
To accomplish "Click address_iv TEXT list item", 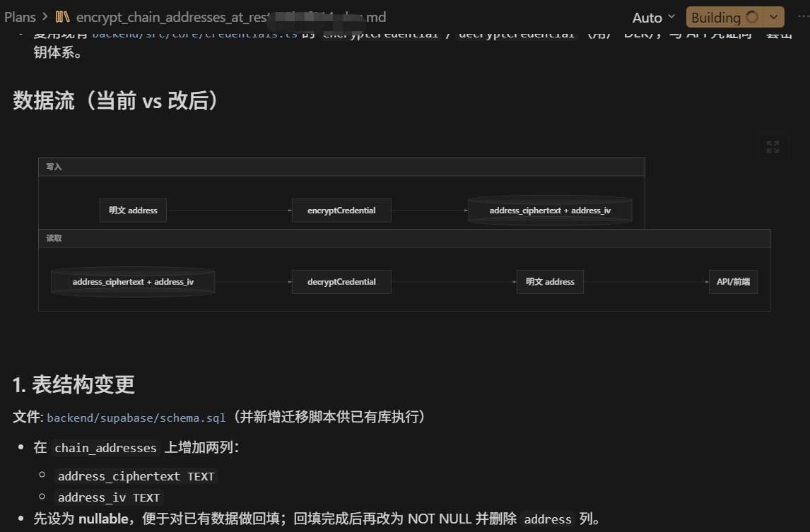I will pyautogui.click(x=108, y=497).
